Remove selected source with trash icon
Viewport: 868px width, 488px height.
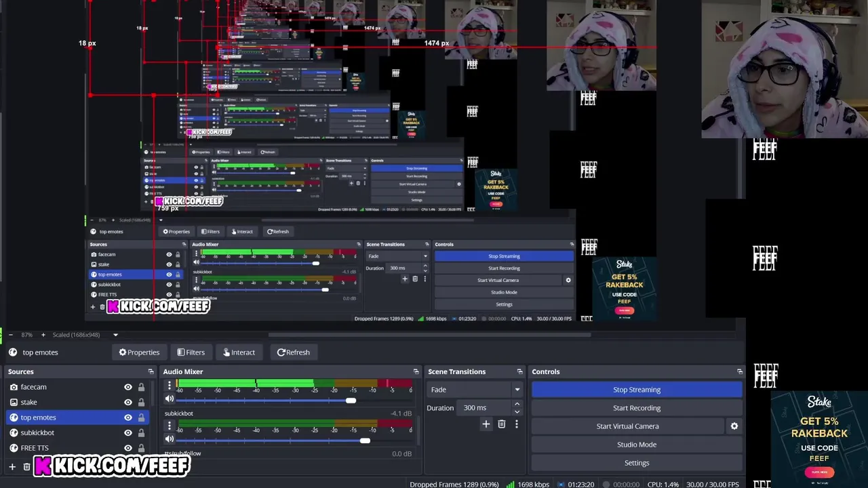click(27, 466)
